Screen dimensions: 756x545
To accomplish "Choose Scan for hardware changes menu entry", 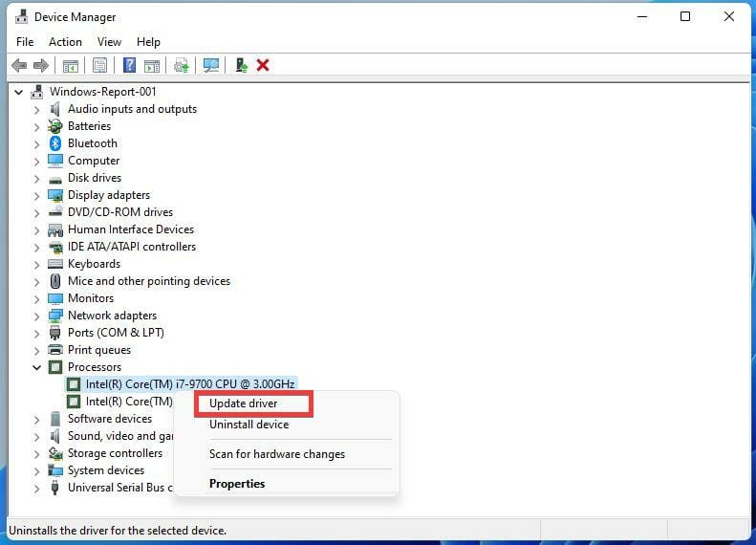I will 277,454.
